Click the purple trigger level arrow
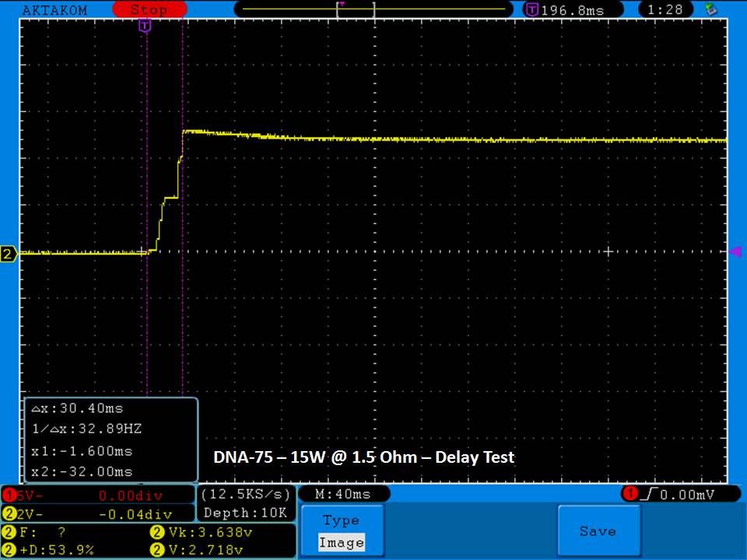747x560 pixels. [x=735, y=251]
